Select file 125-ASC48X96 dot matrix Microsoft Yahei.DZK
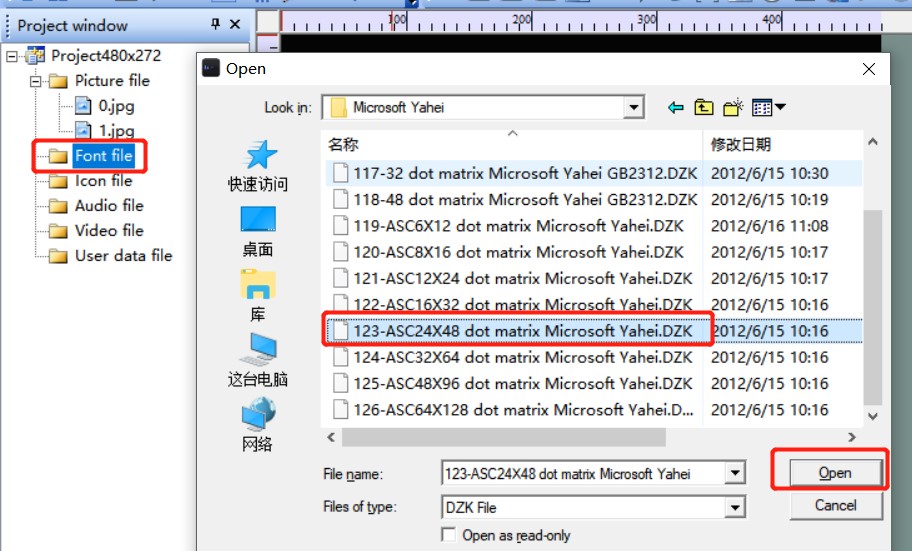Screen dimensions: 912x551 (515, 383)
